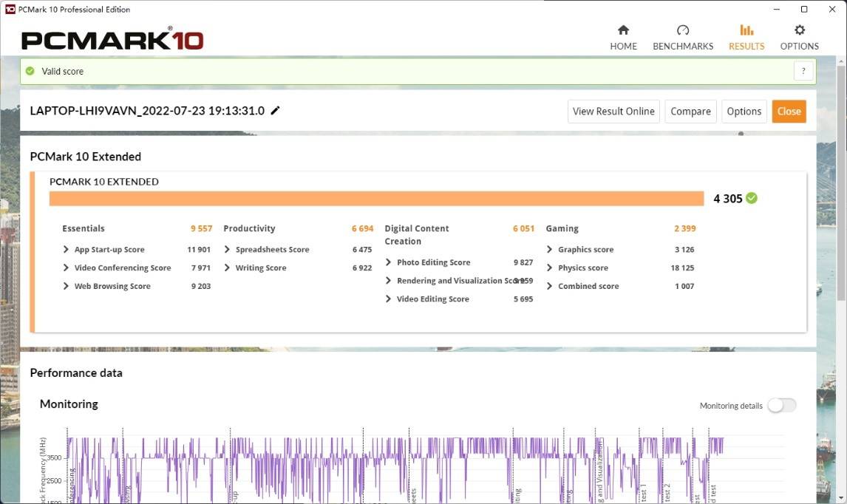
Task: Click the vertical scrollbar on the right
Action: [843, 185]
